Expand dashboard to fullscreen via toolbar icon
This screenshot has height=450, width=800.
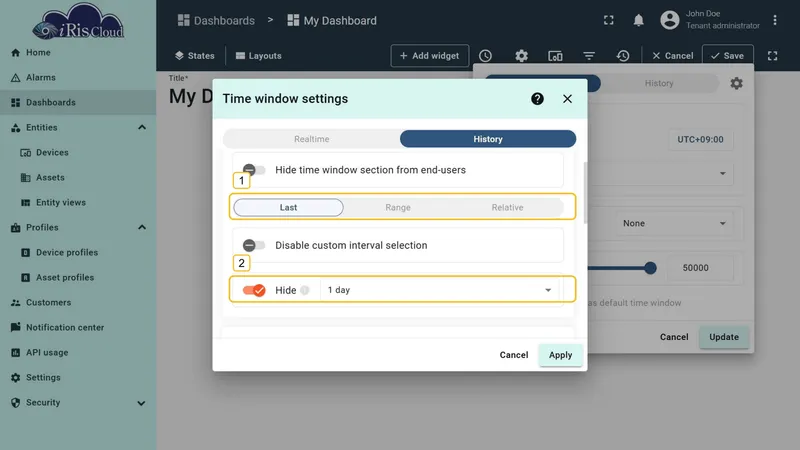coord(772,56)
